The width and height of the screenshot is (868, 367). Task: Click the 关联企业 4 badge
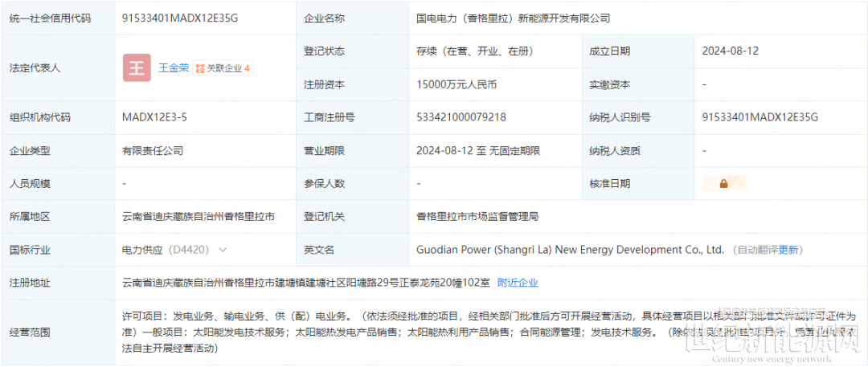click(223, 68)
